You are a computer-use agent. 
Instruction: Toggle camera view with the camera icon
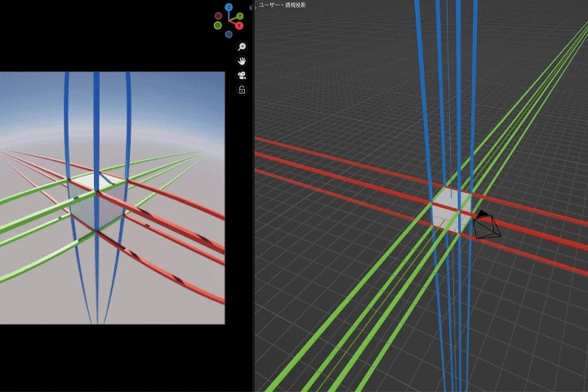(x=242, y=75)
